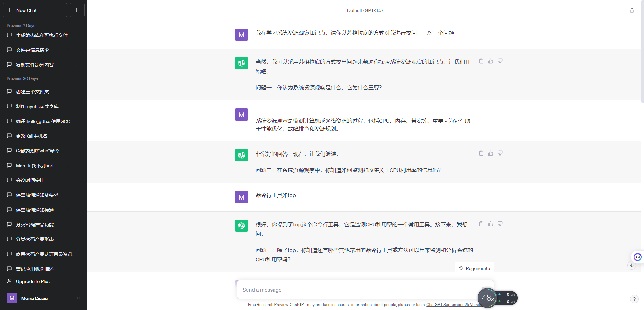644x310 pixels.
Task: Click the share chat icon
Action: point(632,10)
